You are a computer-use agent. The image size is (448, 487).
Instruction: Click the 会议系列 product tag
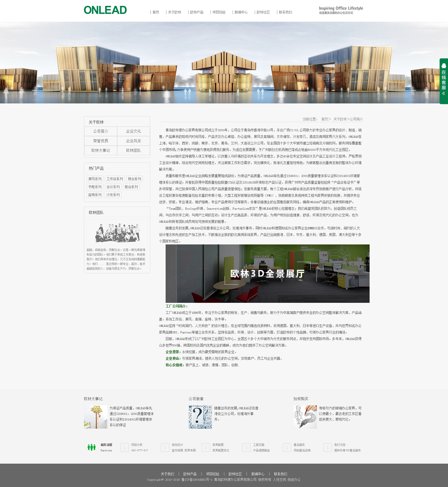pos(113,187)
